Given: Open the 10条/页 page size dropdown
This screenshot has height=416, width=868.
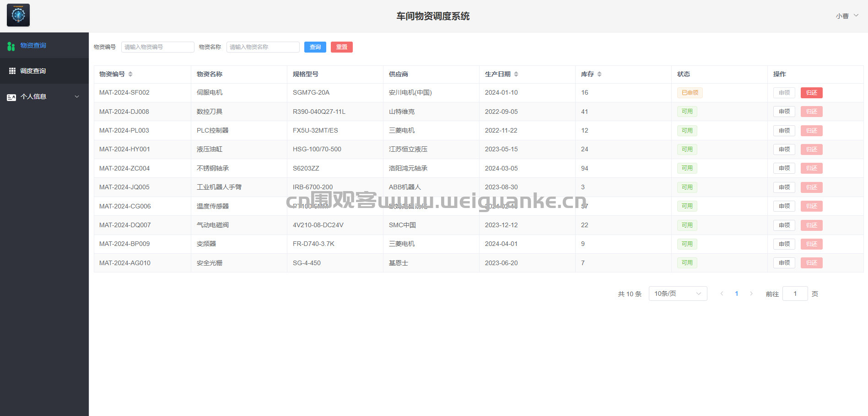Looking at the screenshot, I should (x=678, y=293).
